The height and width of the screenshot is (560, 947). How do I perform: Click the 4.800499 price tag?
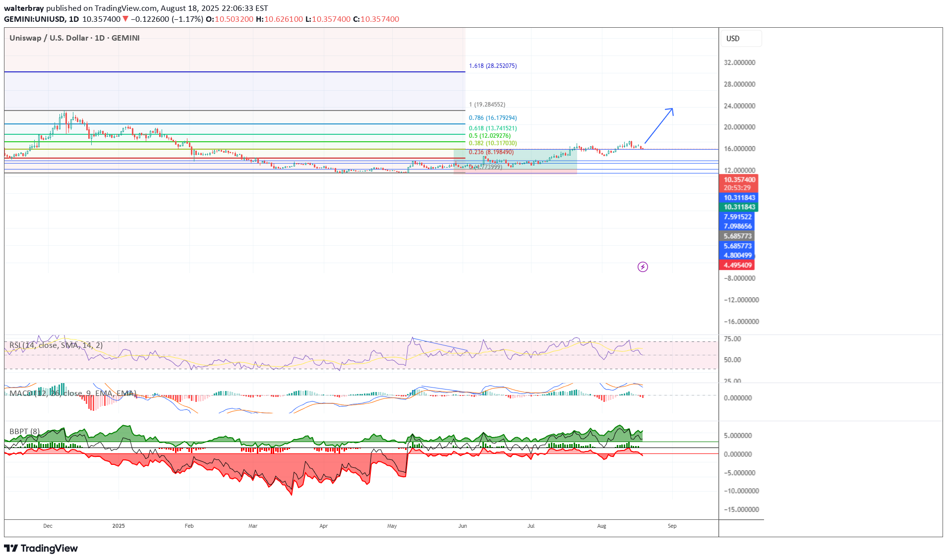[737, 256]
